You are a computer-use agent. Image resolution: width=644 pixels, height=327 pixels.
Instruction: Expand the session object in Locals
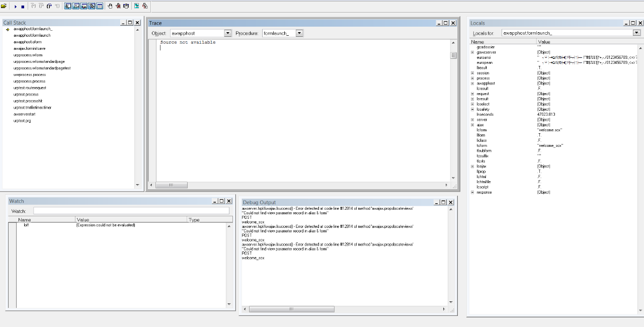point(472,73)
